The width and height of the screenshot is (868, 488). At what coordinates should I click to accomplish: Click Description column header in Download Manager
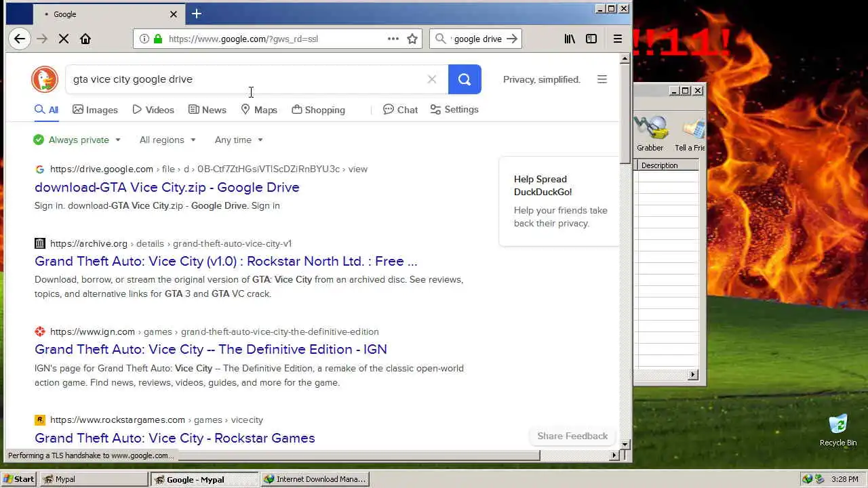pyautogui.click(x=667, y=165)
